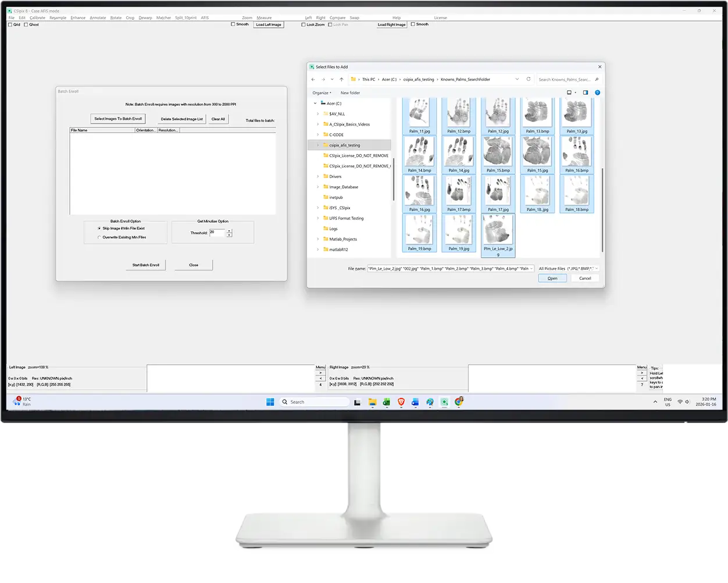Click the files list vertical scrollbar

click(x=602, y=209)
